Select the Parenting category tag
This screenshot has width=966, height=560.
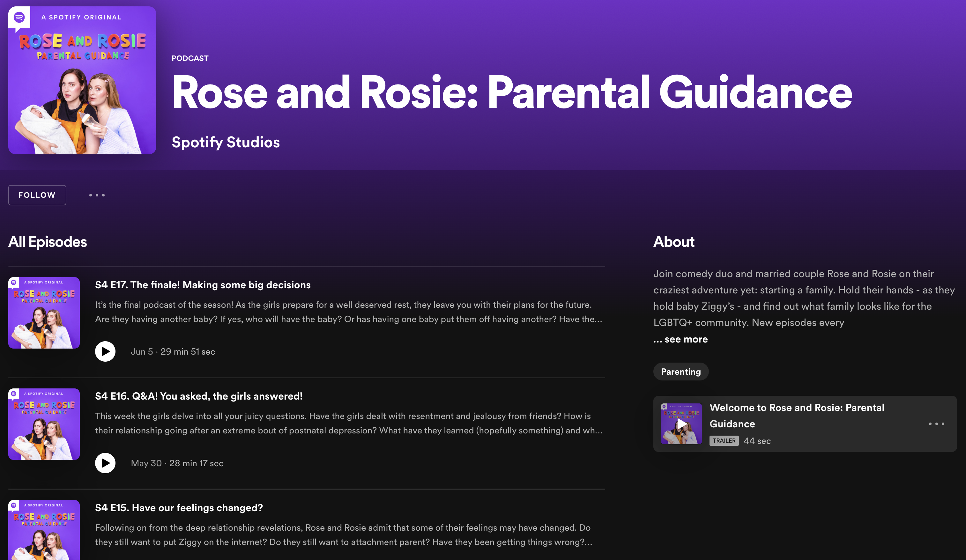680,372
